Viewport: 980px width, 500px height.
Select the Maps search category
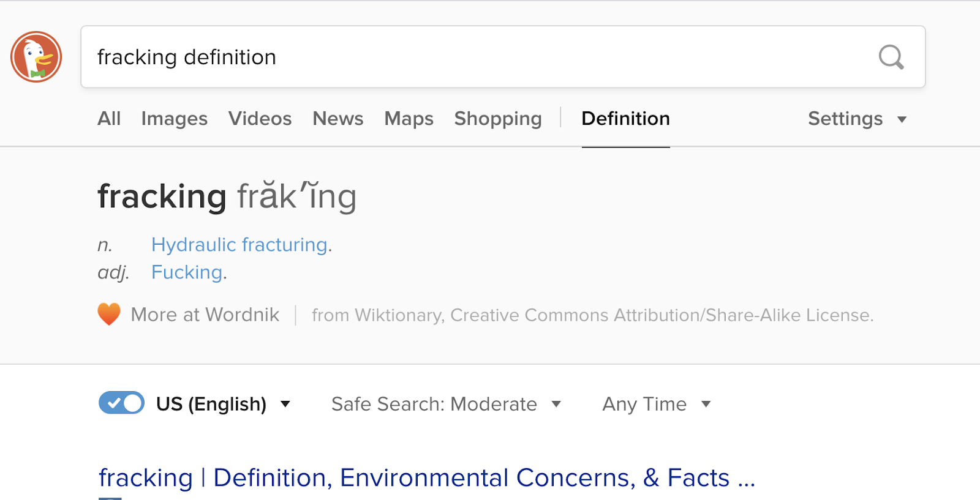pos(409,119)
